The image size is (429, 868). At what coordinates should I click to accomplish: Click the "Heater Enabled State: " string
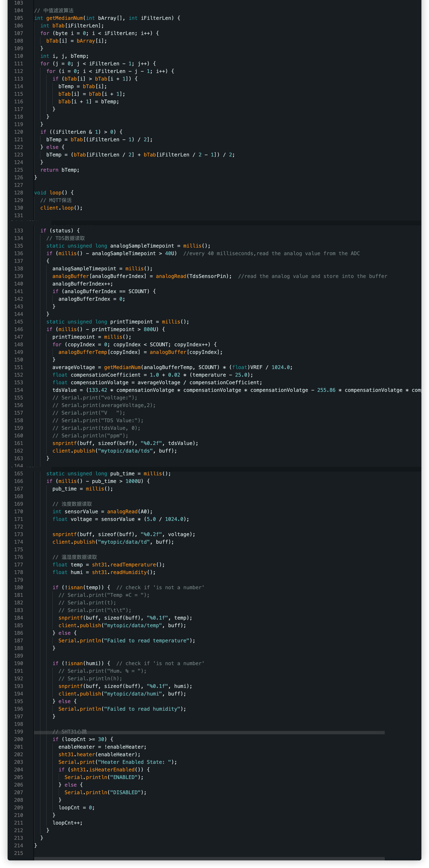134,762
